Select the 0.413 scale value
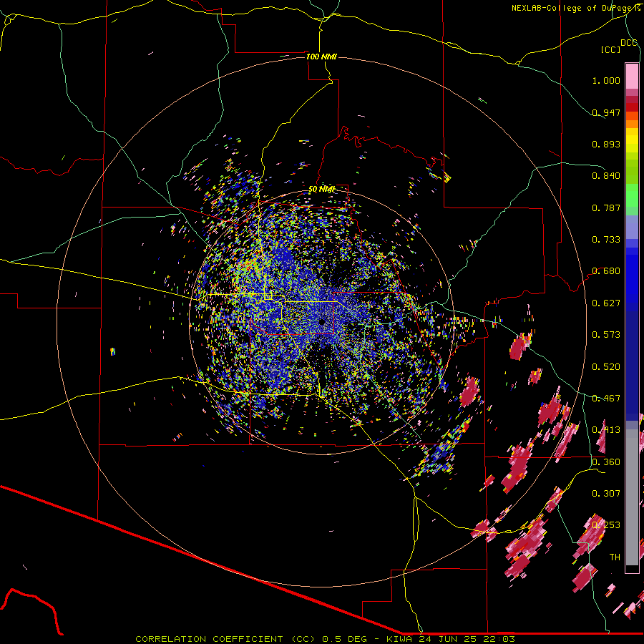The image size is (644, 644). click(x=606, y=430)
